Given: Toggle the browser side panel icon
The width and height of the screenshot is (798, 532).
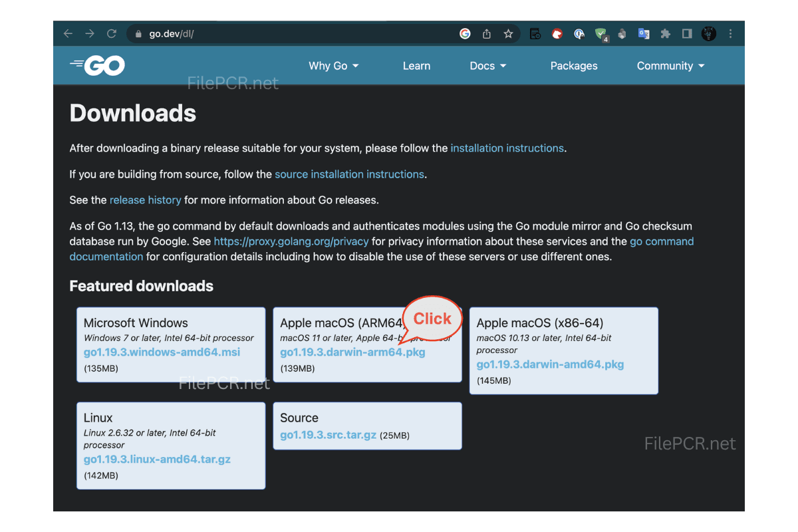Looking at the screenshot, I should tap(687, 34).
